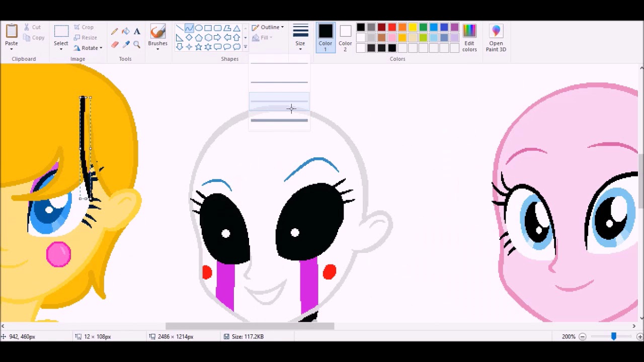The width and height of the screenshot is (644, 362).
Task: Choose the Rounded rectangle shape
Action: [218, 28]
